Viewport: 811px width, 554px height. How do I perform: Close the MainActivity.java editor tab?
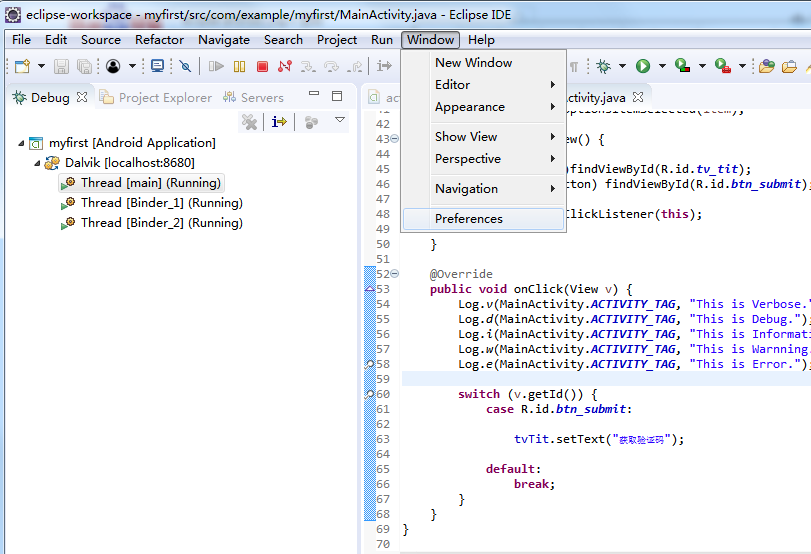pyautogui.click(x=638, y=97)
